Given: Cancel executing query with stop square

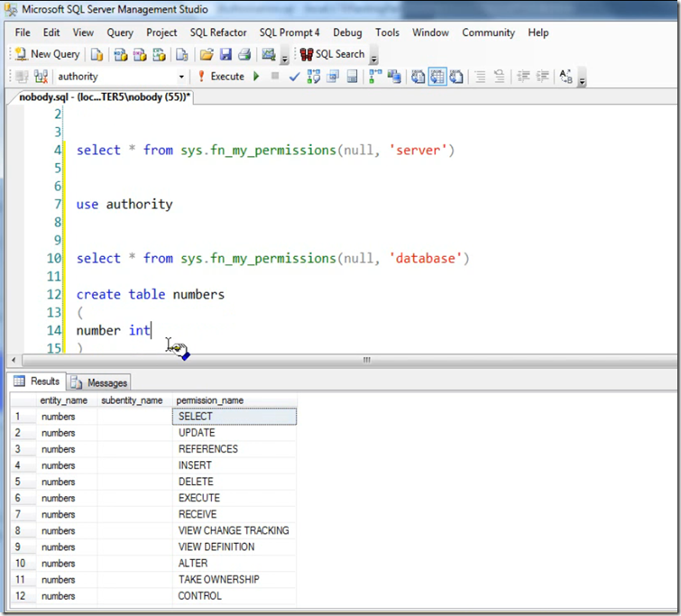Looking at the screenshot, I should [x=275, y=76].
